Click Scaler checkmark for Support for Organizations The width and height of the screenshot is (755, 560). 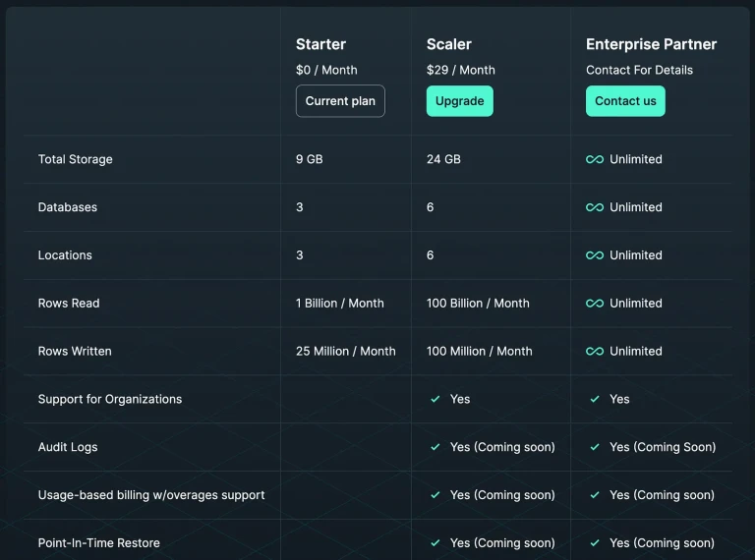(436, 399)
